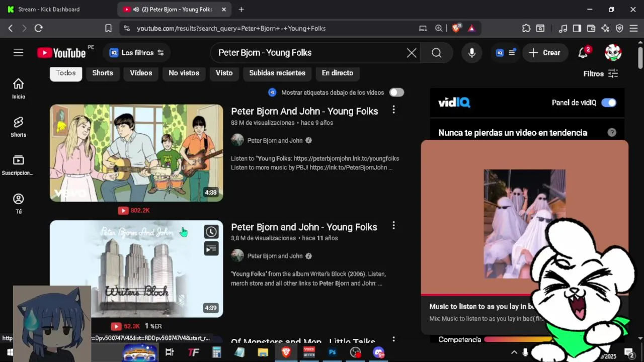644x362 pixels.
Task: Open title Peter Bjorn And John - Young Folks 83 M
Action: click(304, 111)
